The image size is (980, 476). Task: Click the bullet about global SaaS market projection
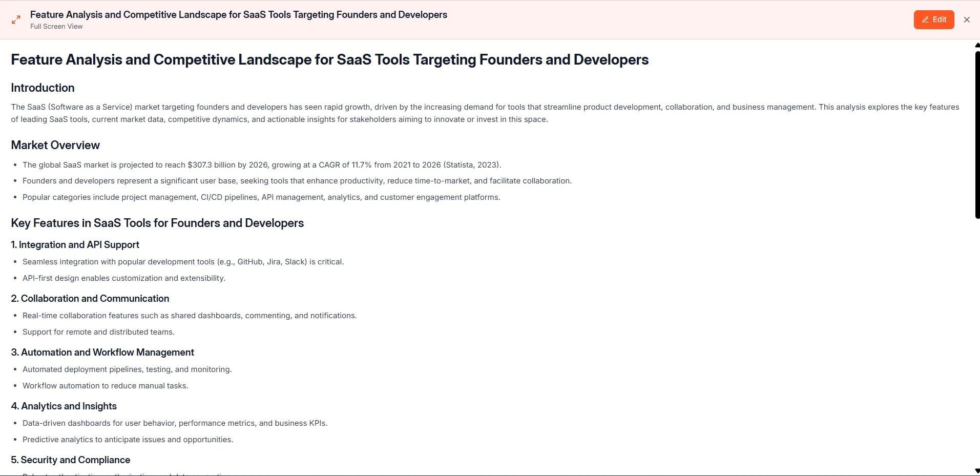pos(261,165)
